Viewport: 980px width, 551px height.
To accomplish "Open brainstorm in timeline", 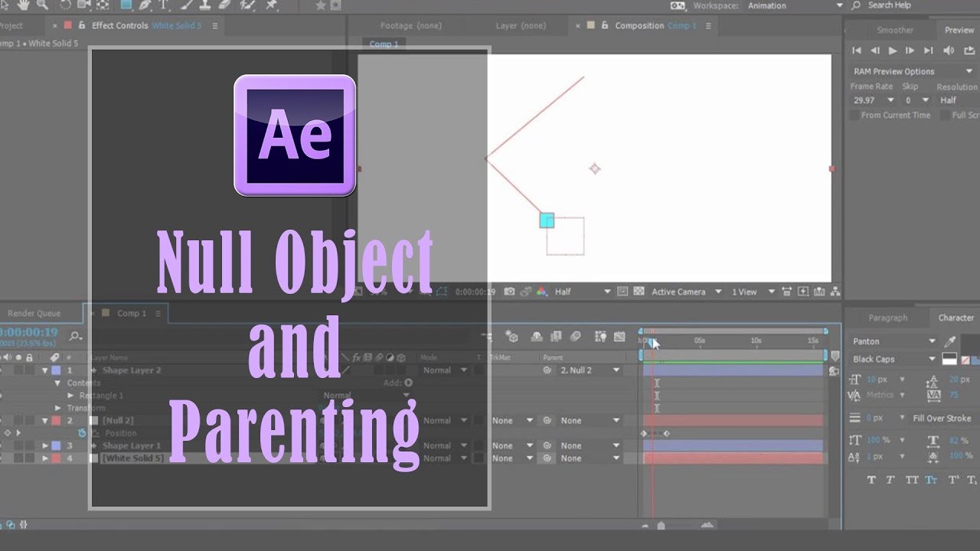I will [x=600, y=337].
